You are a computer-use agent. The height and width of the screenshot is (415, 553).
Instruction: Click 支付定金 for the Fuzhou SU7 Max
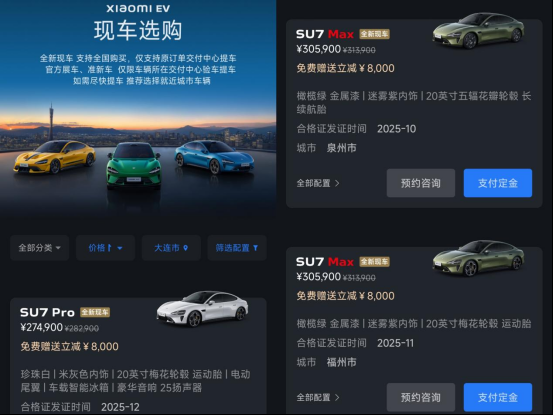coord(498,397)
